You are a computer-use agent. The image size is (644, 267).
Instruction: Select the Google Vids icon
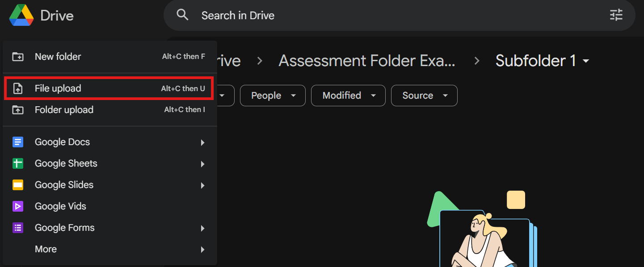click(x=18, y=206)
